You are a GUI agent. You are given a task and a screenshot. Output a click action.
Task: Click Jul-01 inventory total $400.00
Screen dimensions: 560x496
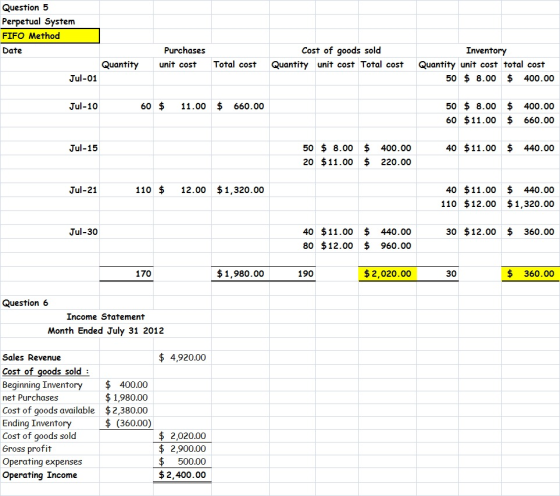click(530, 78)
